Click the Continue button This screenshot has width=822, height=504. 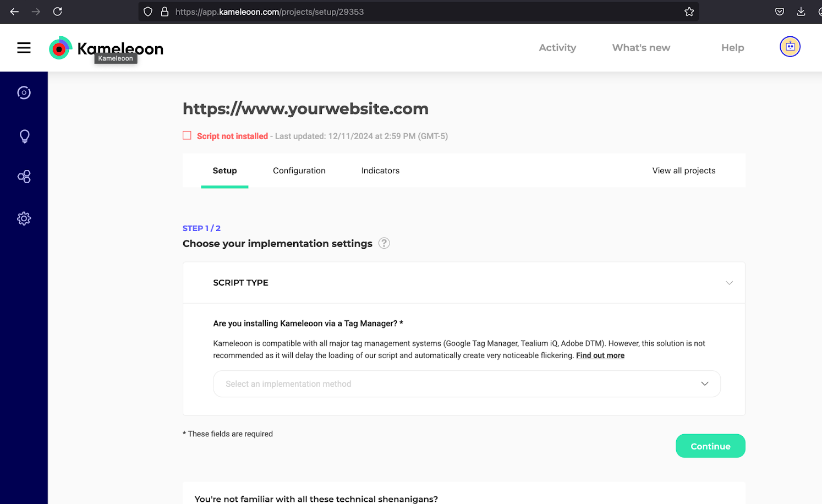pos(710,446)
